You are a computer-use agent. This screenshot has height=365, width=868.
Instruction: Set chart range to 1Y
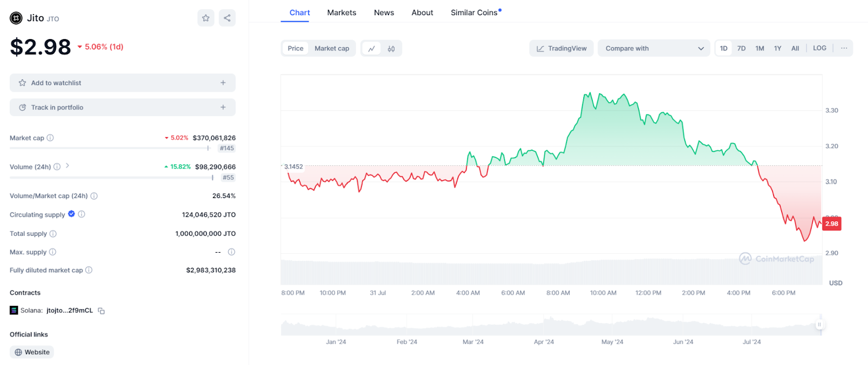click(777, 48)
